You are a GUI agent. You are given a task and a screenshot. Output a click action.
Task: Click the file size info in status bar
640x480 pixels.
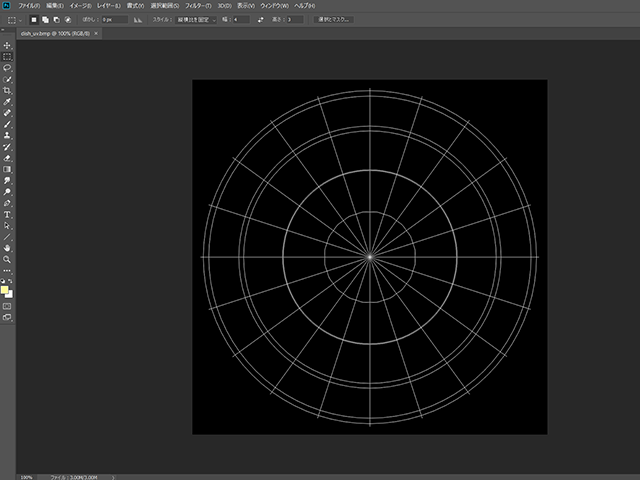coord(73,477)
